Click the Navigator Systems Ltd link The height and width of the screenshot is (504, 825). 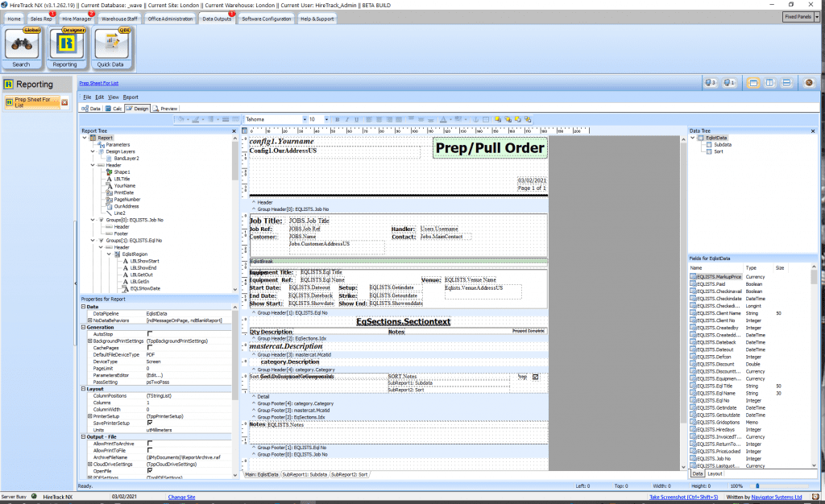tap(777, 497)
